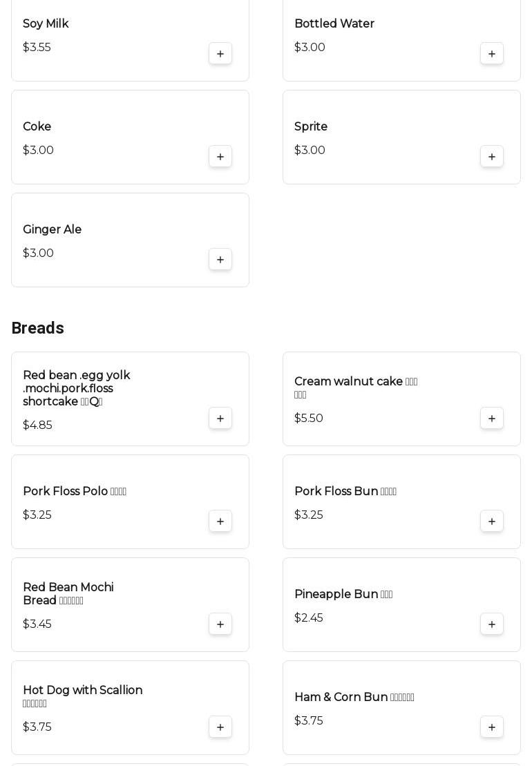Add Ham & Corn Bun to order
The width and height of the screenshot is (532, 766).
point(492,727)
